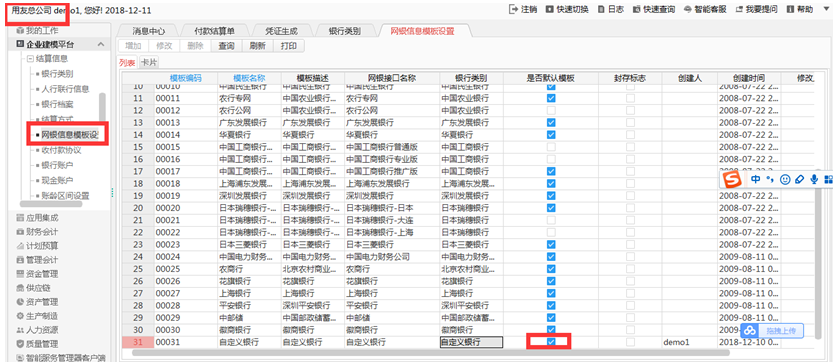Click the 查询 query button

pos(226,46)
